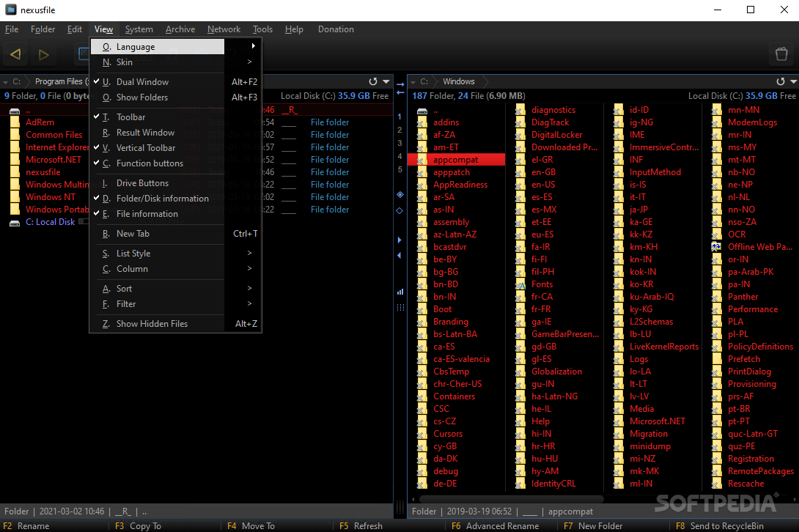Click the right-pointing arrow at top of vertical toolbar

click(x=400, y=84)
